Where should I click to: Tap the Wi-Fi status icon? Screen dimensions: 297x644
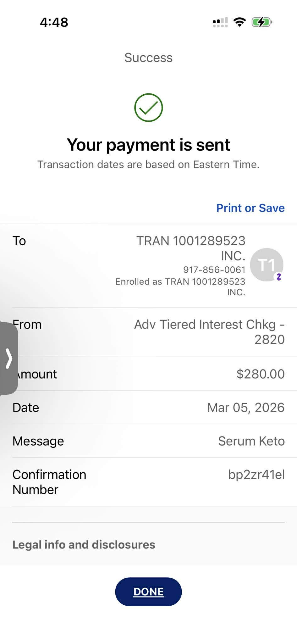pyautogui.click(x=239, y=22)
